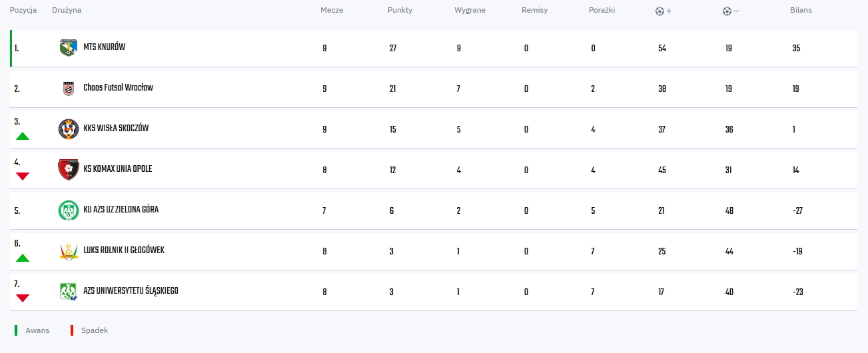Screen dimensions: 868x353
Task: Click the KU AZS UZ Zielona Góra logo
Action: [68, 210]
